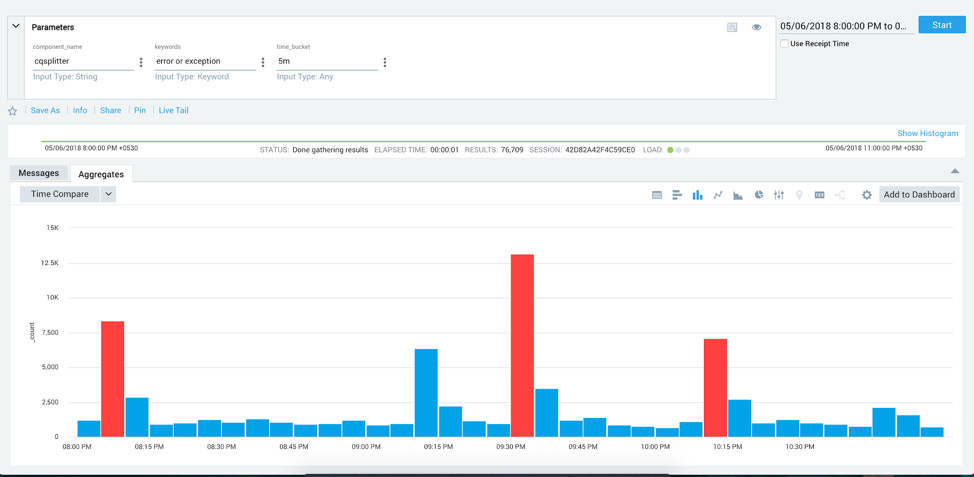
Task: Toggle query view with eye icon
Action: pos(757,27)
